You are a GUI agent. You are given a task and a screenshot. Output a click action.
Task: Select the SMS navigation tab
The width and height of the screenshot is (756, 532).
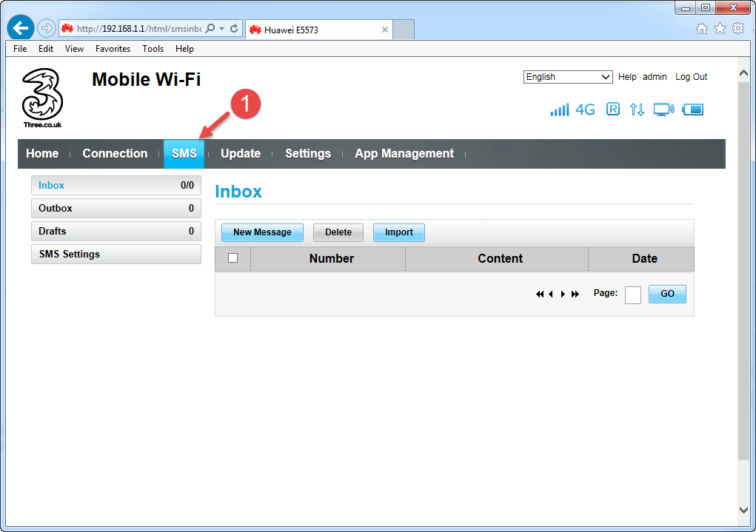point(184,154)
